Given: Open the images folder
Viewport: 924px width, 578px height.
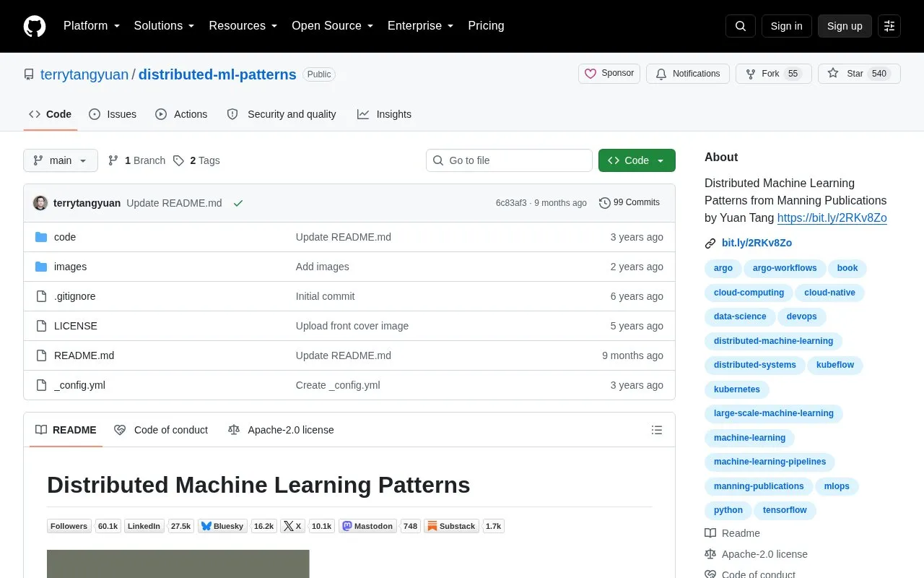Looking at the screenshot, I should (x=70, y=267).
